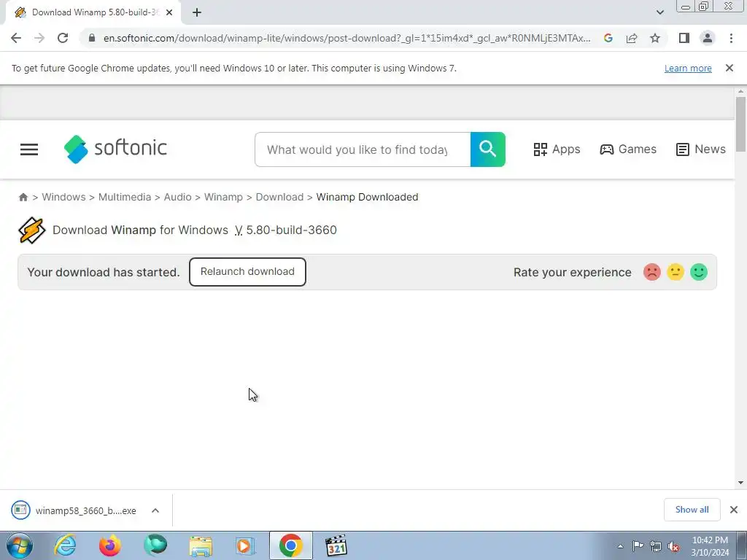Open Windows Explorer folder in the taskbar

[x=201, y=545]
